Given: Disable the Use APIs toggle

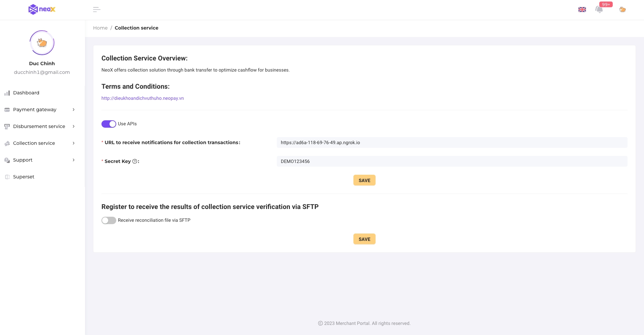Looking at the screenshot, I should click(x=109, y=124).
